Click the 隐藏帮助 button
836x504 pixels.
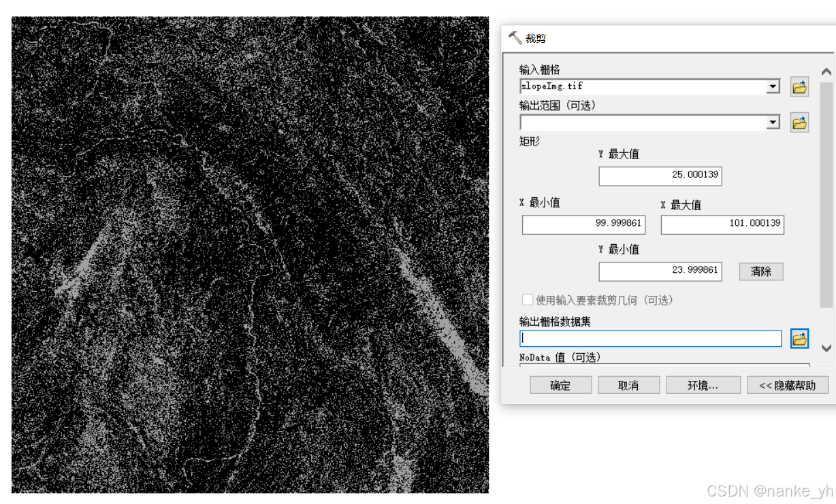(787, 385)
